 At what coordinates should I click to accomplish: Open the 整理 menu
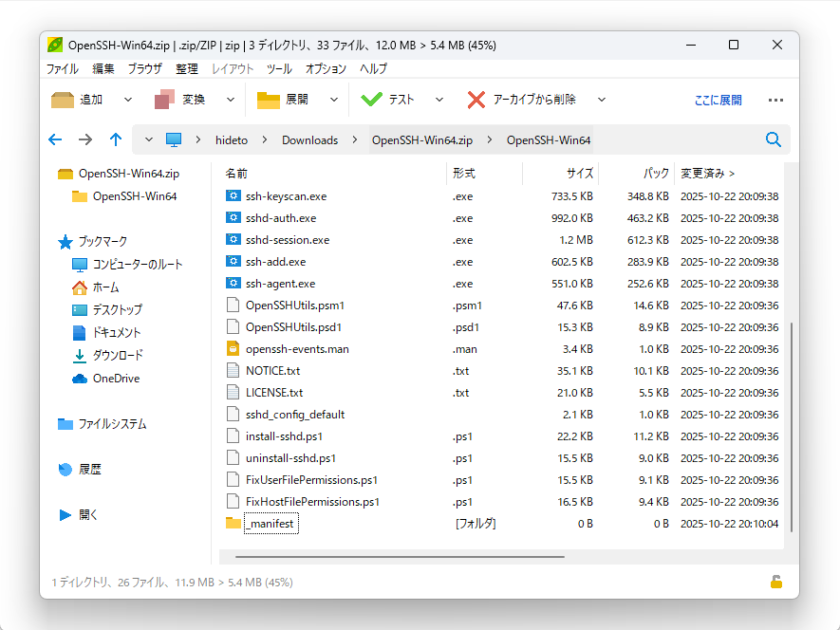pos(186,68)
